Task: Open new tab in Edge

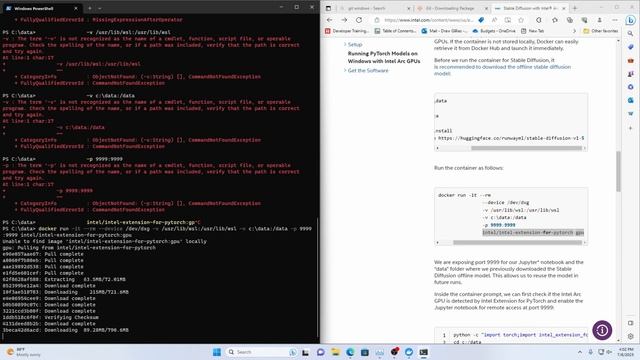Action: (x=575, y=8)
